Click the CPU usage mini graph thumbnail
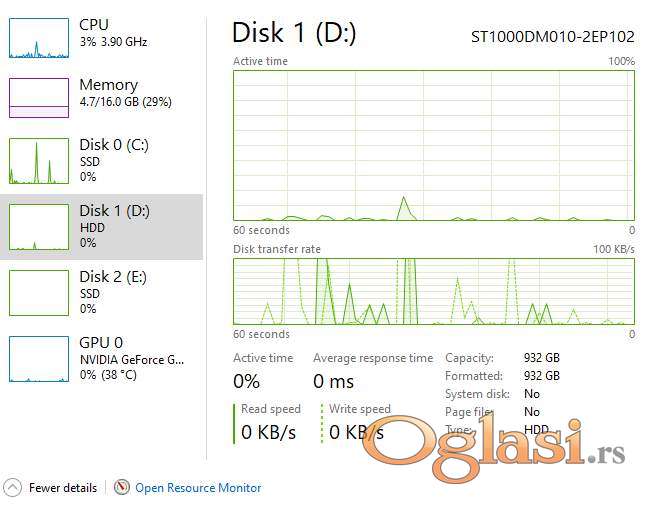This screenshot has width=658, height=510. 38,37
